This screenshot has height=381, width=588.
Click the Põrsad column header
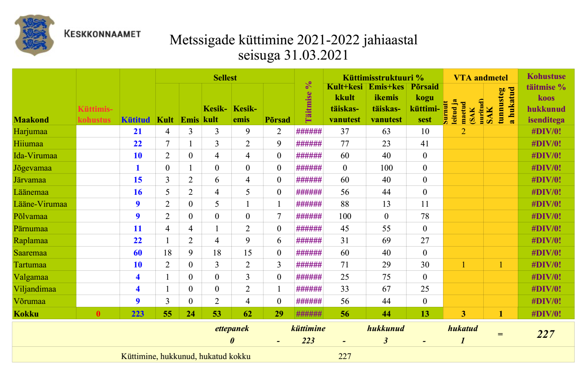pos(278,120)
